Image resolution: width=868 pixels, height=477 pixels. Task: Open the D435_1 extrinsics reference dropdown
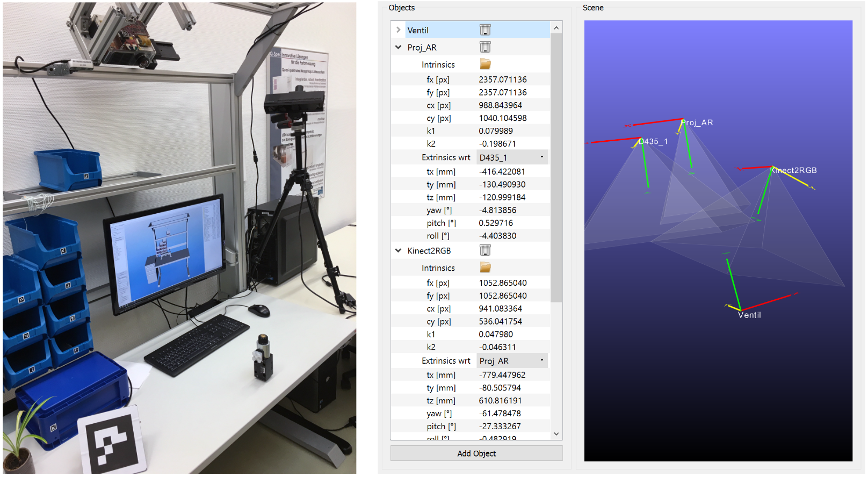pyautogui.click(x=512, y=157)
